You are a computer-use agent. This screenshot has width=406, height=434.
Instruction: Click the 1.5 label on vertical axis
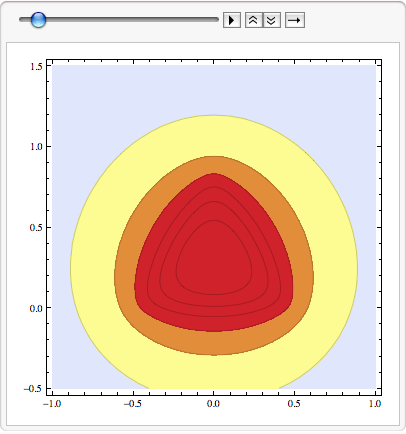[36, 67]
